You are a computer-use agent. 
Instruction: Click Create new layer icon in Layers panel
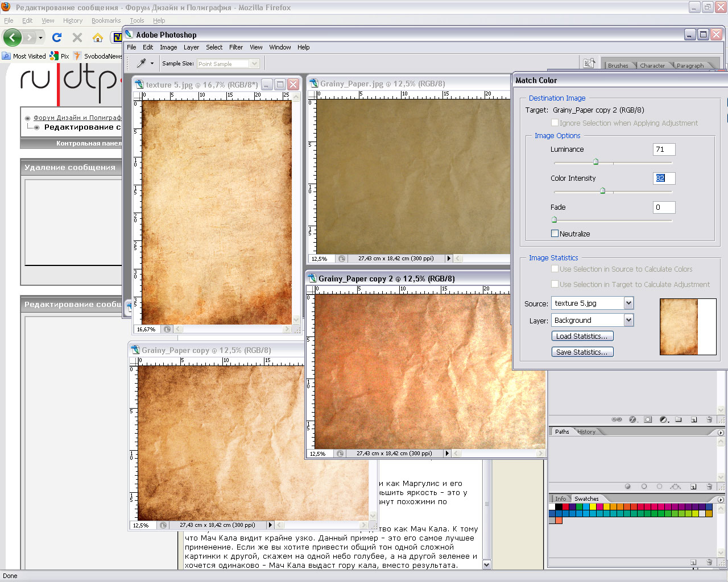(694, 419)
